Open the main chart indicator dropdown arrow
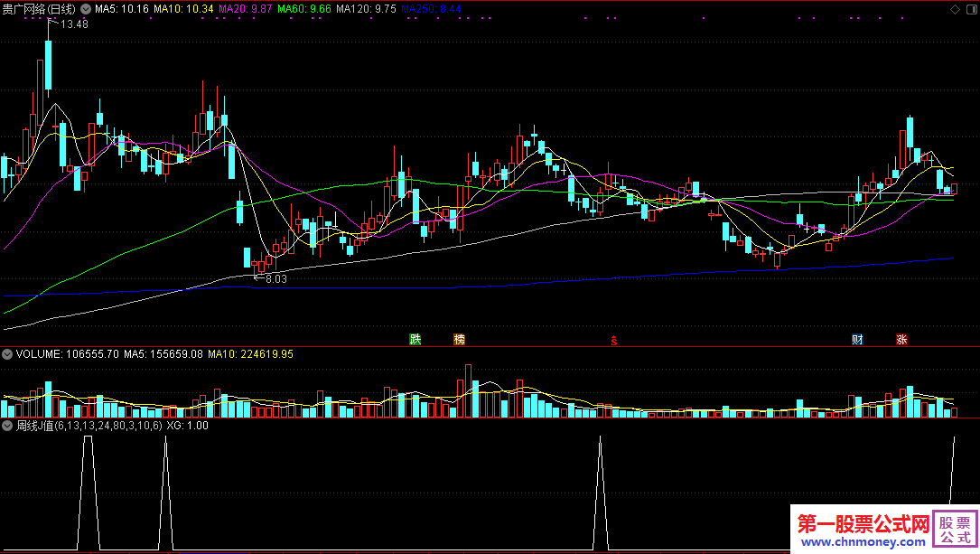The height and width of the screenshot is (554, 980). (x=86, y=9)
